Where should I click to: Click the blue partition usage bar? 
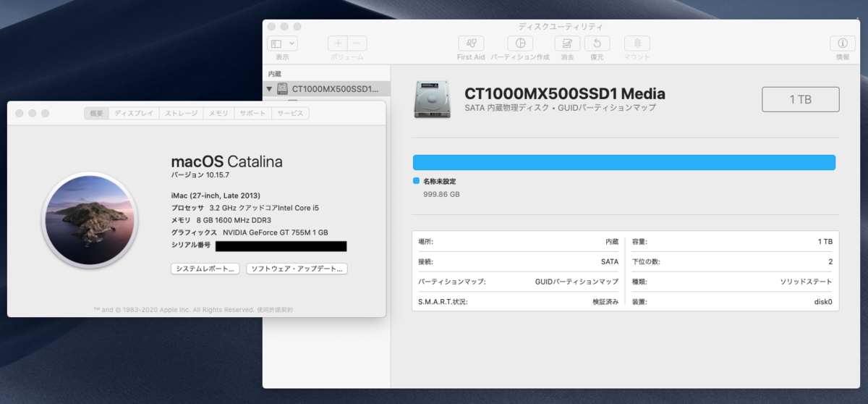624,162
